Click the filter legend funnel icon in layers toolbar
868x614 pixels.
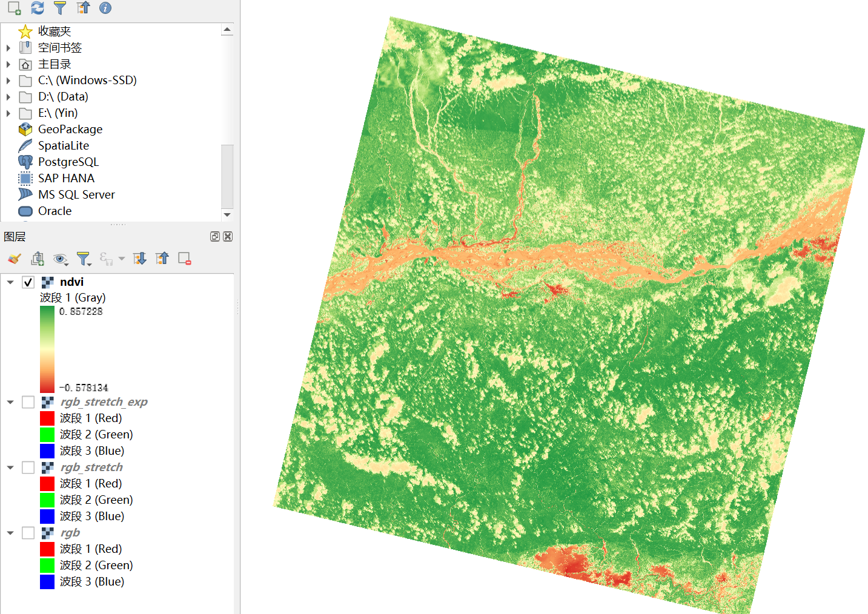[84, 259]
